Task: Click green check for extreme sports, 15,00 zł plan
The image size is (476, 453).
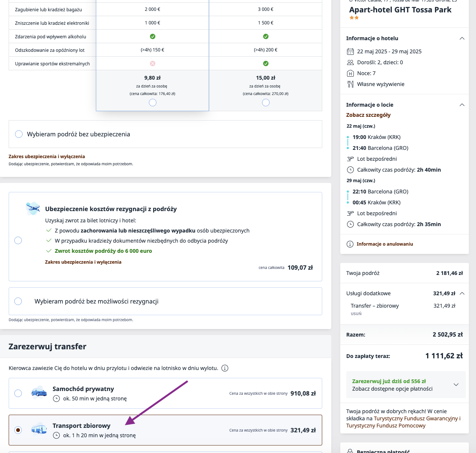Action: point(266,63)
